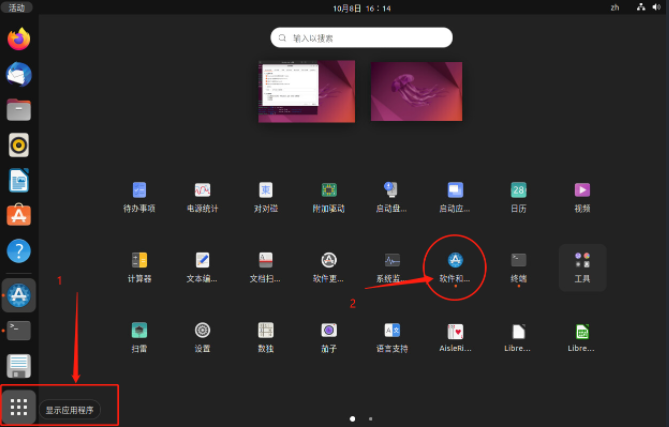Launch the 待办事项 app
The height and width of the screenshot is (427, 669).
(x=139, y=197)
